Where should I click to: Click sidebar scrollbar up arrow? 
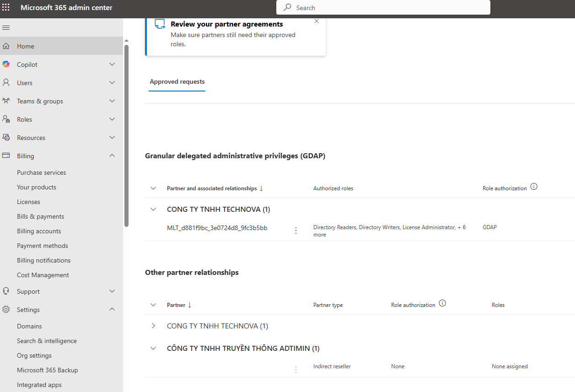click(127, 41)
